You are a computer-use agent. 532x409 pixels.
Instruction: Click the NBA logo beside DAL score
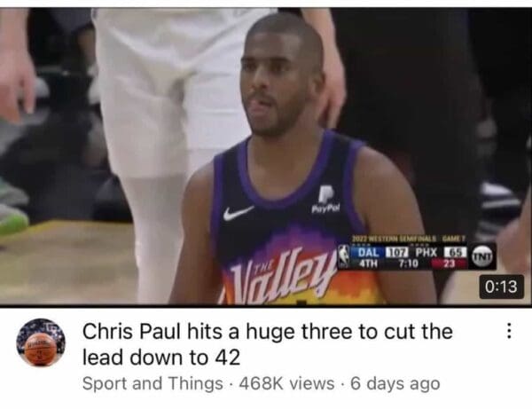(344, 256)
